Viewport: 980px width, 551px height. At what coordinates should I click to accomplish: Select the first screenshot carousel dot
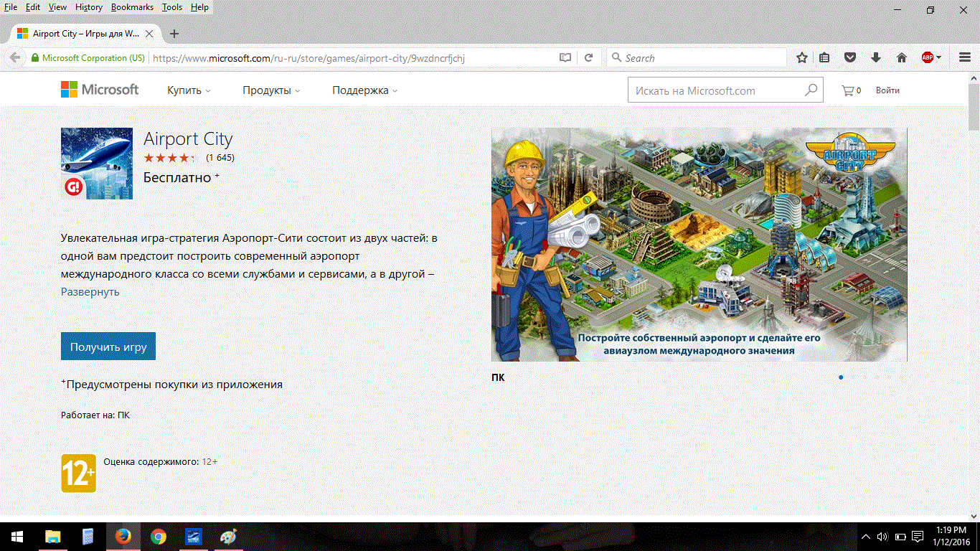pyautogui.click(x=841, y=377)
